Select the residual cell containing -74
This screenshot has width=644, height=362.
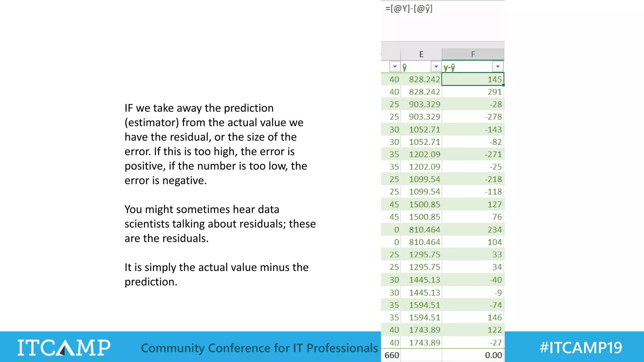(473, 305)
